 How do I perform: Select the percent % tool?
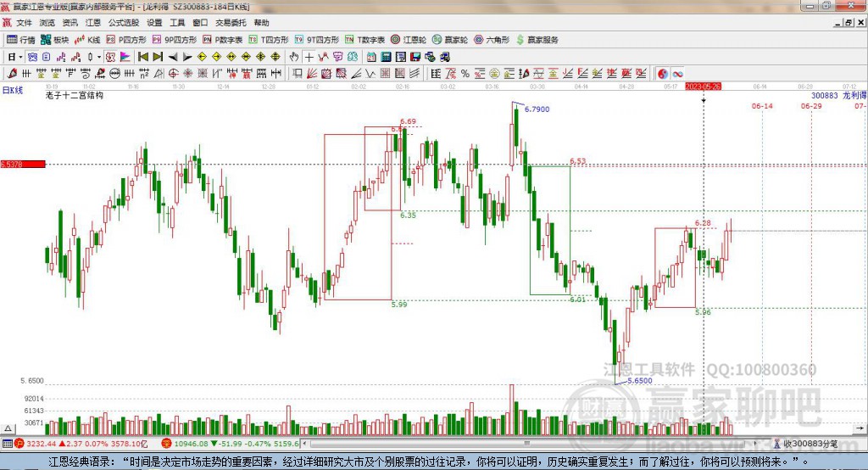coord(465,74)
